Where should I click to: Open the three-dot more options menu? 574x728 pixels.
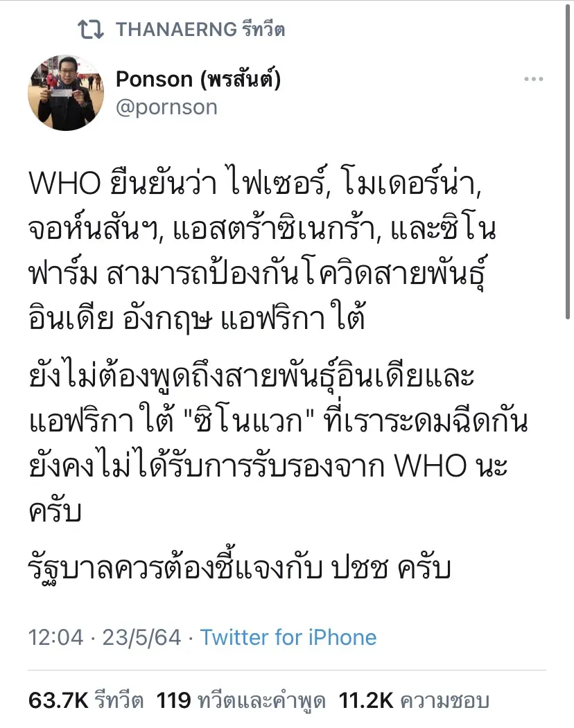(x=533, y=80)
